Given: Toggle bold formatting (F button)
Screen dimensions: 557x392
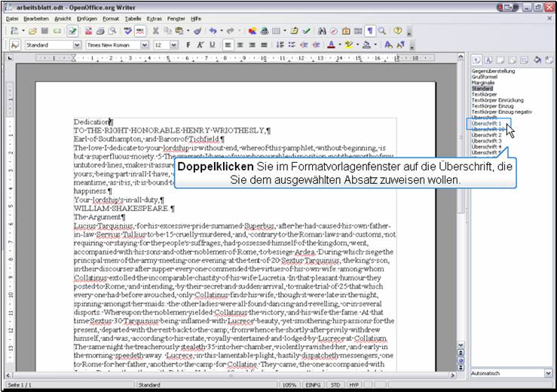Looking at the screenshot, I should [x=188, y=45].
